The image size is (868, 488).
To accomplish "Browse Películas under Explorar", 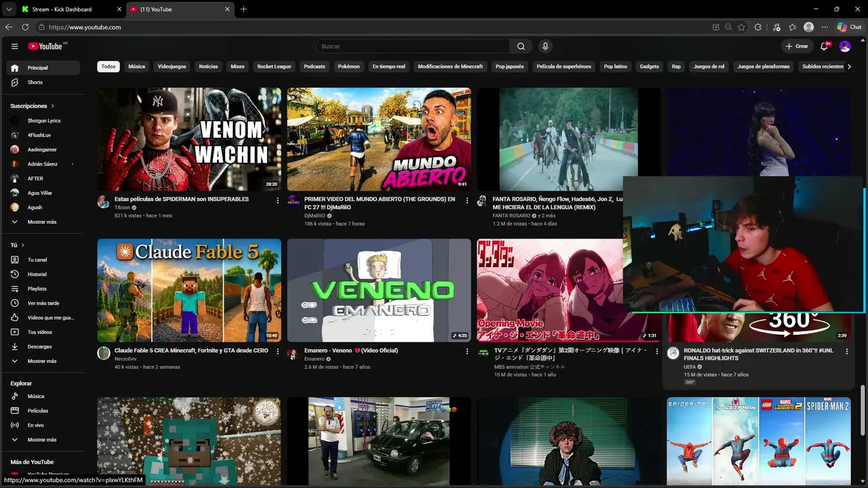I will [44, 411].
